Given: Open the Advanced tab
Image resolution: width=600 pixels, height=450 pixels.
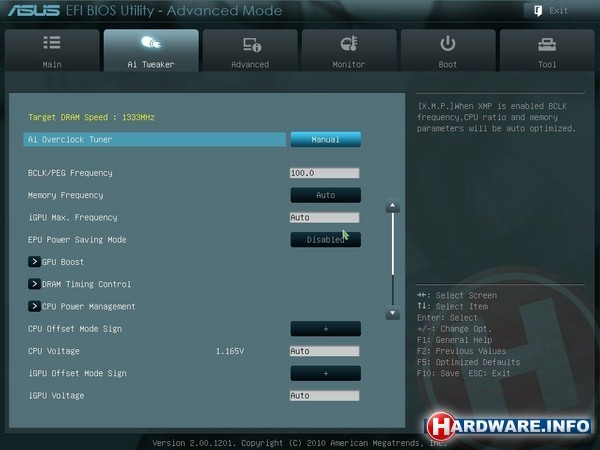Looking at the screenshot, I should [250, 50].
